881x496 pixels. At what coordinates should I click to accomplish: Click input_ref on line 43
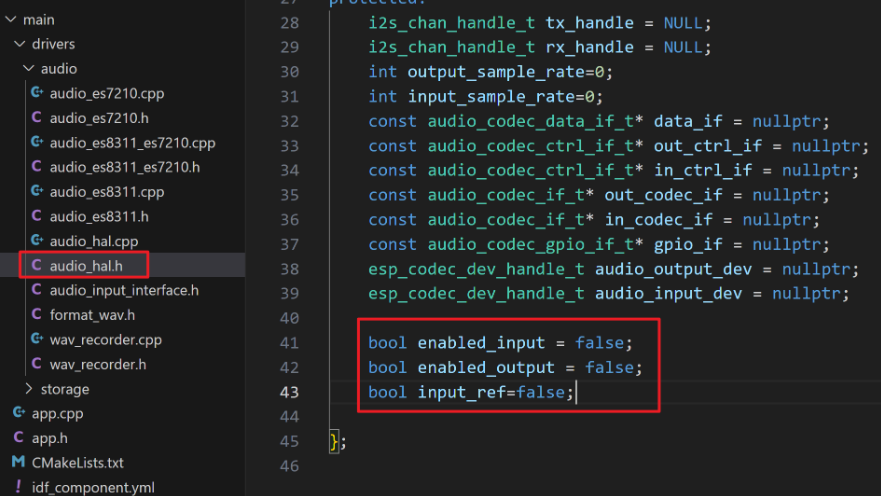(462, 392)
